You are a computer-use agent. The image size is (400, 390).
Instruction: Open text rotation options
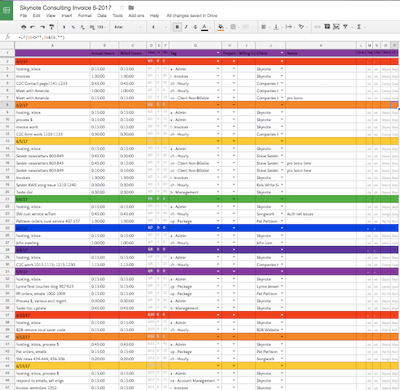[302, 27]
